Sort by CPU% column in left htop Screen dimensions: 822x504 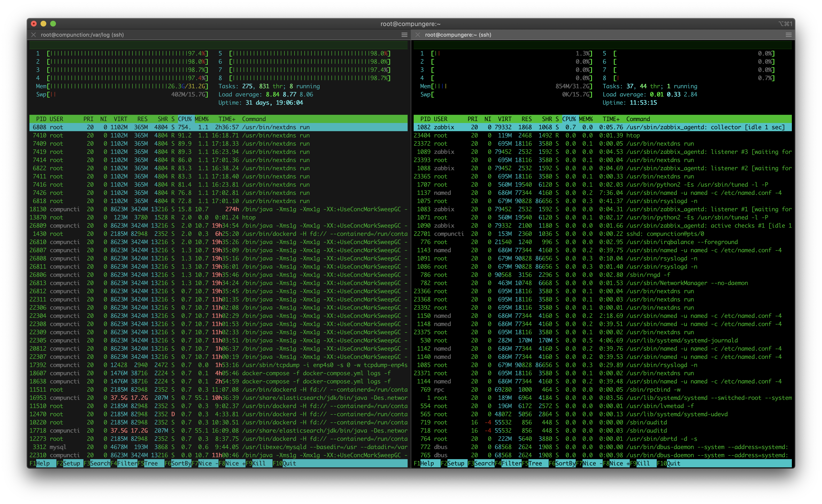(x=185, y=119)
